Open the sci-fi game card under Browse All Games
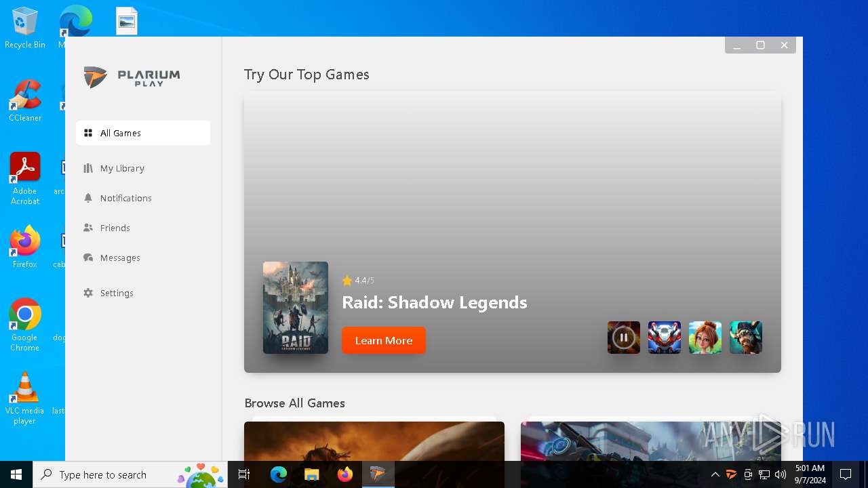The image size is (868, 488). [651, 441]
